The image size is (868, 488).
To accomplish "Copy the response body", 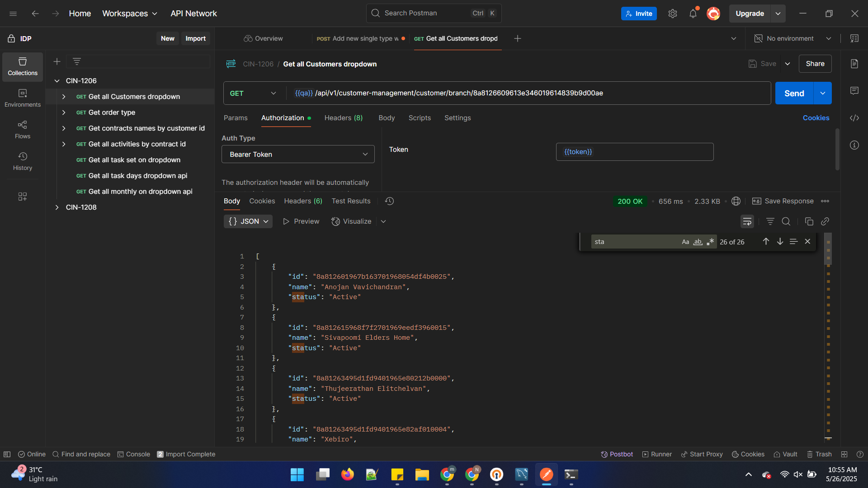I will [809, 221].
